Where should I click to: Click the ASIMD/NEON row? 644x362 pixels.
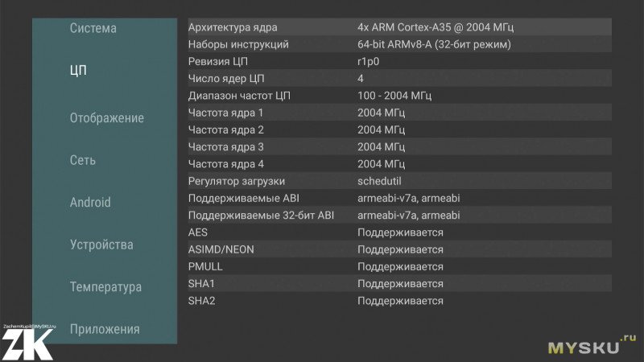coord(399,249)
